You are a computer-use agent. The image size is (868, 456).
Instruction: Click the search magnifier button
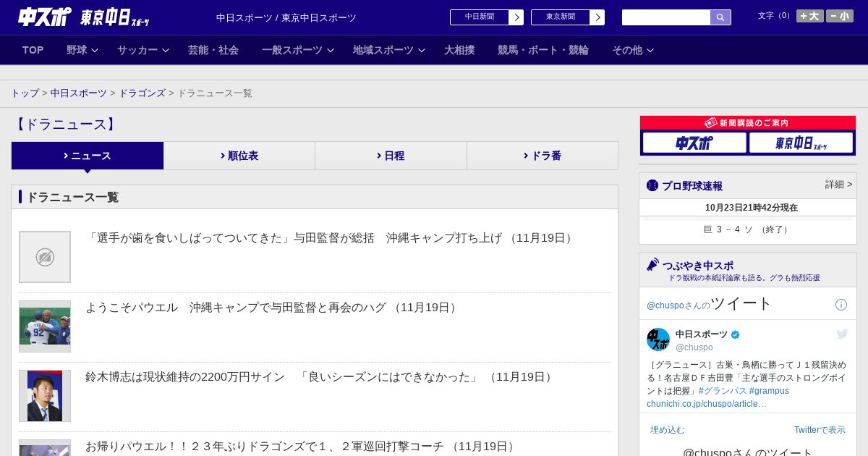click(720, 17)
